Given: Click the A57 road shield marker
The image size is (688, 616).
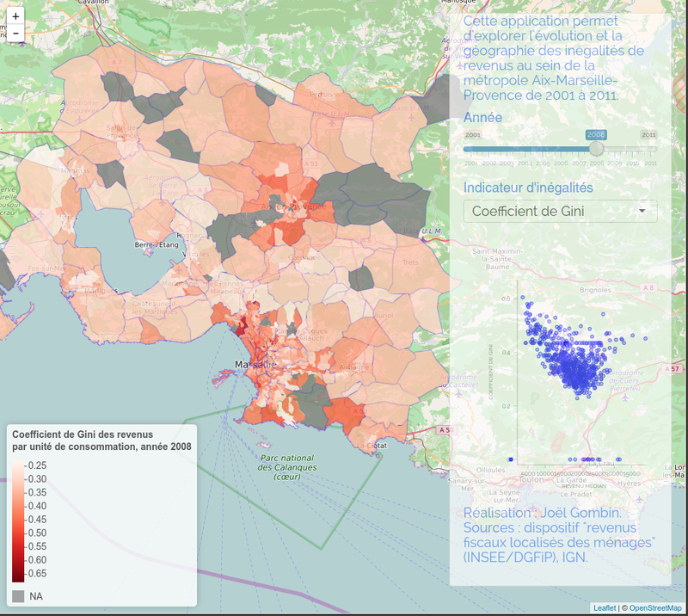Looking at the screenshot, I should coord(674,369).
